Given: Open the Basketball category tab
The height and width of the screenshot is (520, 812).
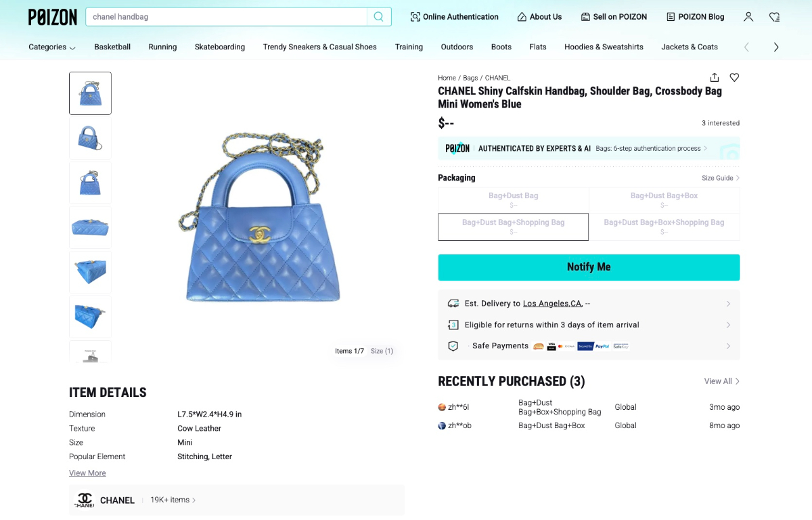Looking at the screenshot, I should [112, 47].
